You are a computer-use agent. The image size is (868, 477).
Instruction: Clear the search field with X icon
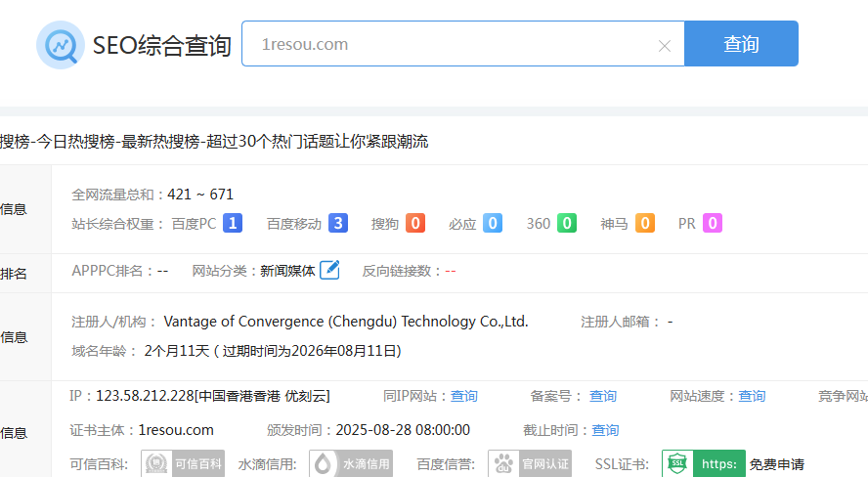(665, 45)
